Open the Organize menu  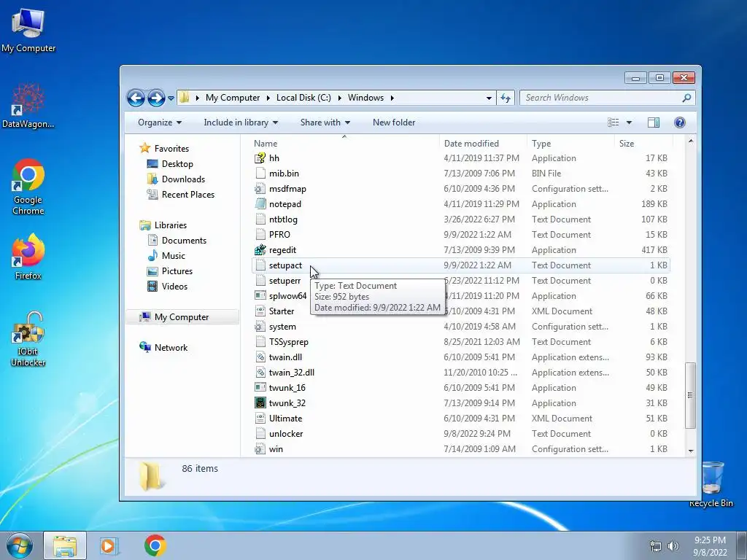(160, 122)
